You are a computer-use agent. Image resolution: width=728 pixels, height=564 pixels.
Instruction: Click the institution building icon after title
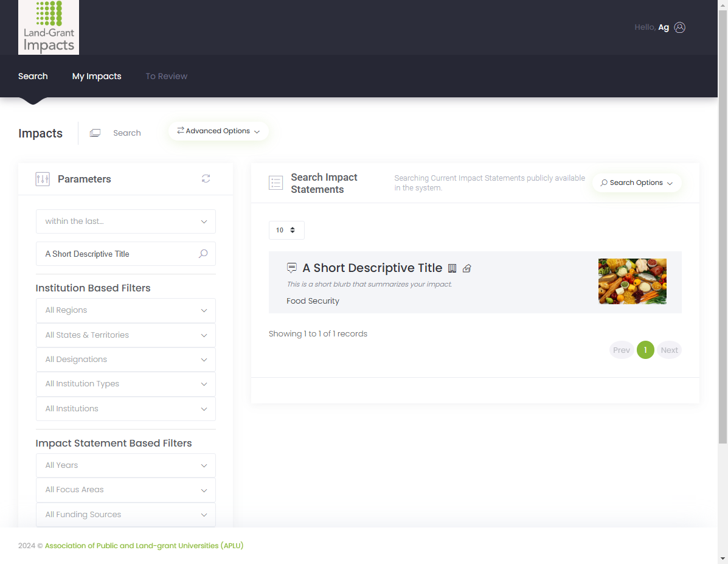point(452,268)
